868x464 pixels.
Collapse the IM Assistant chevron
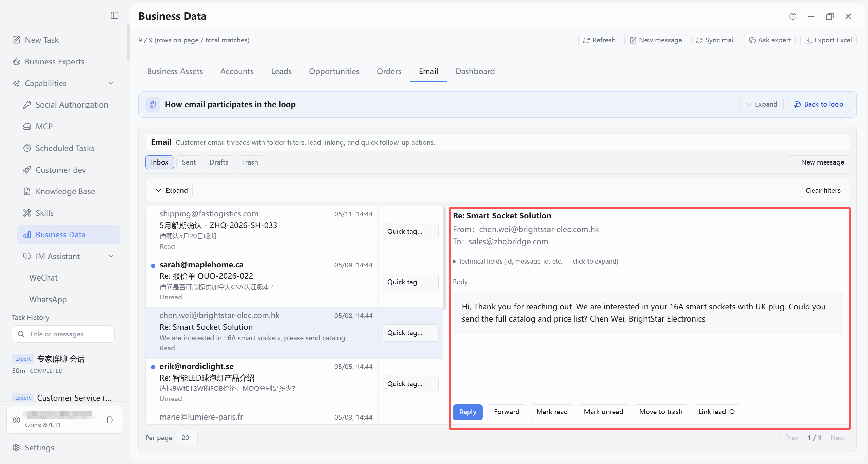tap(111, 256)
